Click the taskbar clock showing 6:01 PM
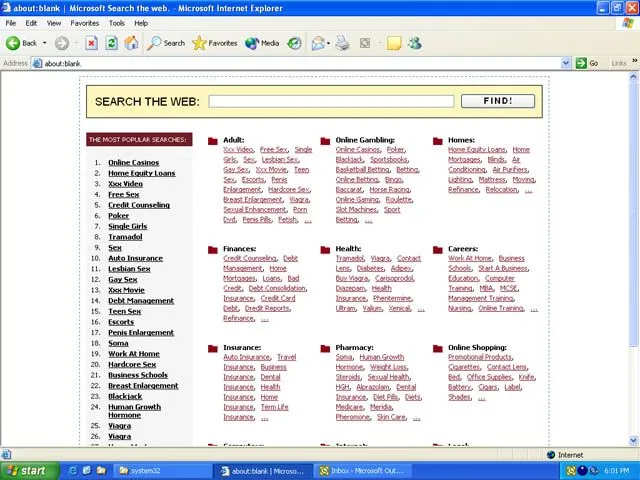This screenshot has height=480, width=640. tap(617, 471)
